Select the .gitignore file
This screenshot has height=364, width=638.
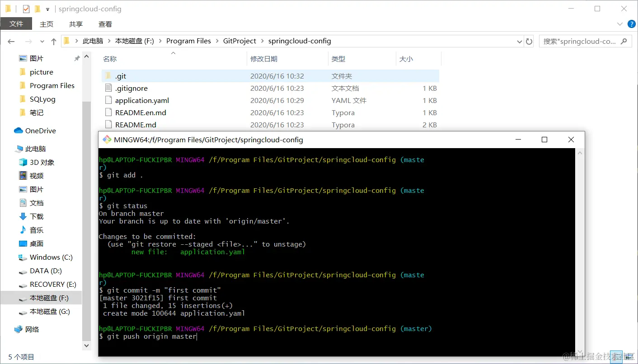[x=270, y=88]
